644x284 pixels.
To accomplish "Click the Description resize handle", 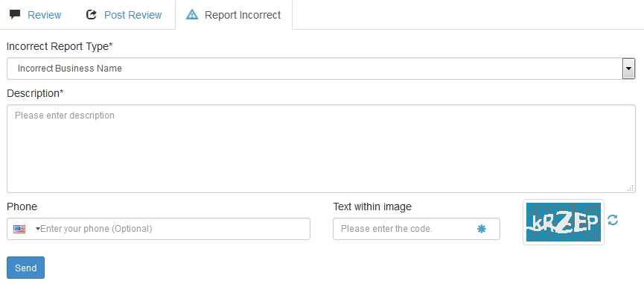I will pyautogui.click(x=631, y=189).
